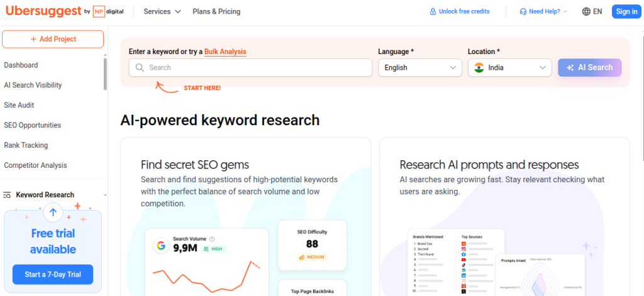The height and width of the screenshot is (296, 644).
Task: Open the Language dropdown showing English
Action: click(x=420, y=67)
